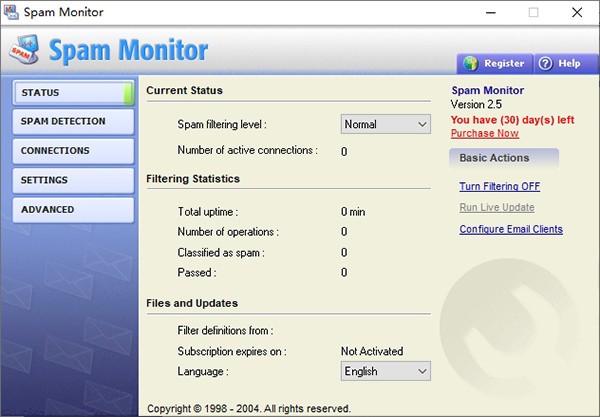Screen dimensions: 600x417
Task: Open the Language dropdown
Action: point(385,371)
